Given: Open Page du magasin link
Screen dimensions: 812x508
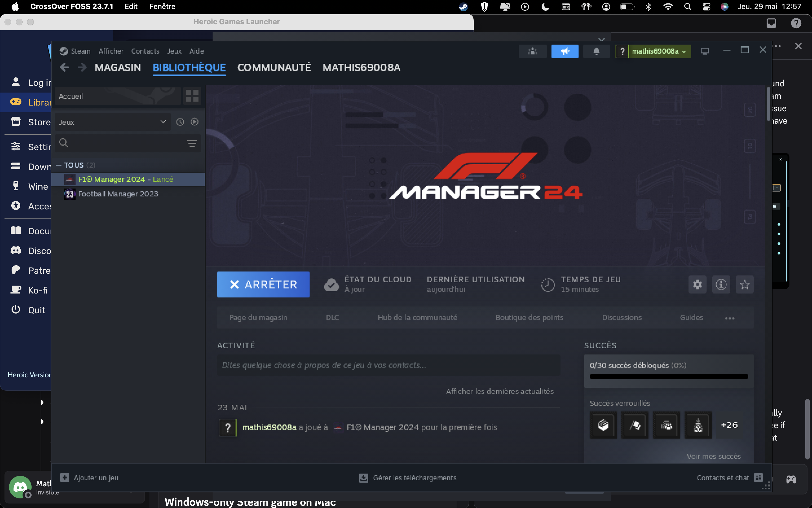Looking at the screenshot, I should point(258,317).
